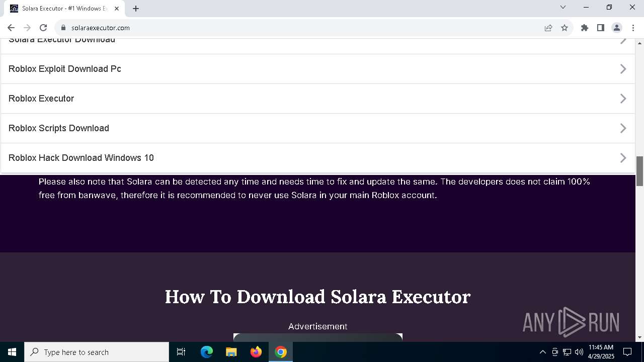The height and width of the screenshot is (362, 644).
Task: Launch Firefox from the taskbar
Action: tap(256, 352)
